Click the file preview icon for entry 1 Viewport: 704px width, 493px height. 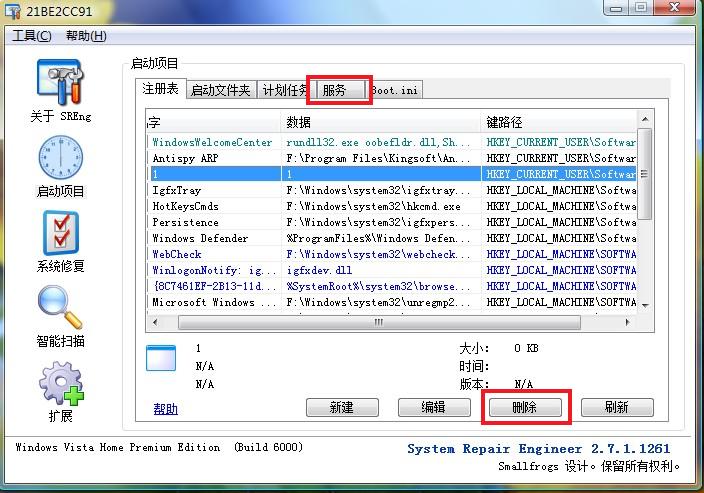(161, 358)
